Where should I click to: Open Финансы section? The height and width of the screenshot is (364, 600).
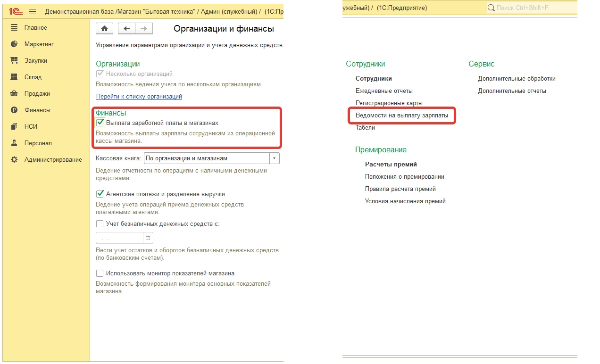click(x=37, y=110)
